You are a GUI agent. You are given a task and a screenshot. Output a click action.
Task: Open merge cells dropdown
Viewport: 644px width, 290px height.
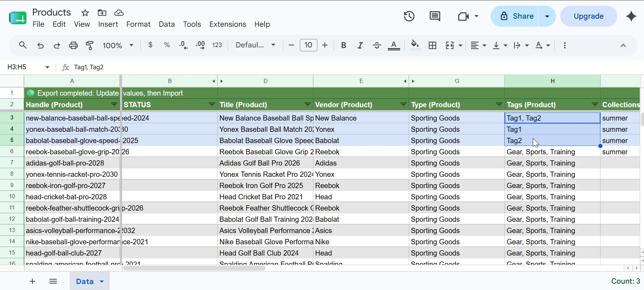(461, 45)
